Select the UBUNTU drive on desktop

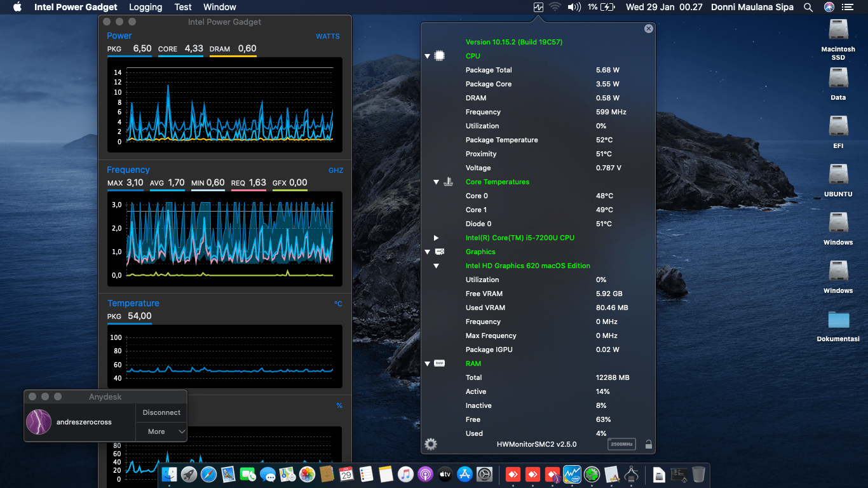tap(838, 180)
